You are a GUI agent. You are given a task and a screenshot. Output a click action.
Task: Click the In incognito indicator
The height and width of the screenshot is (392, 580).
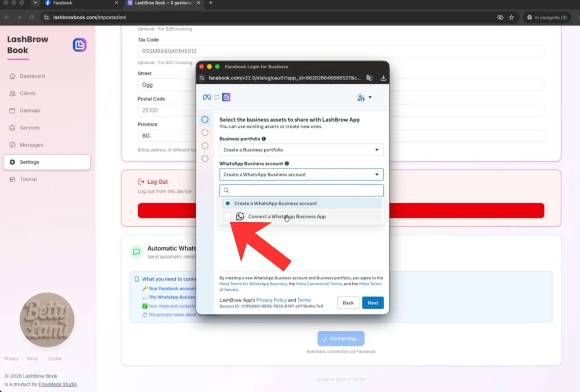tap(547, 17)
